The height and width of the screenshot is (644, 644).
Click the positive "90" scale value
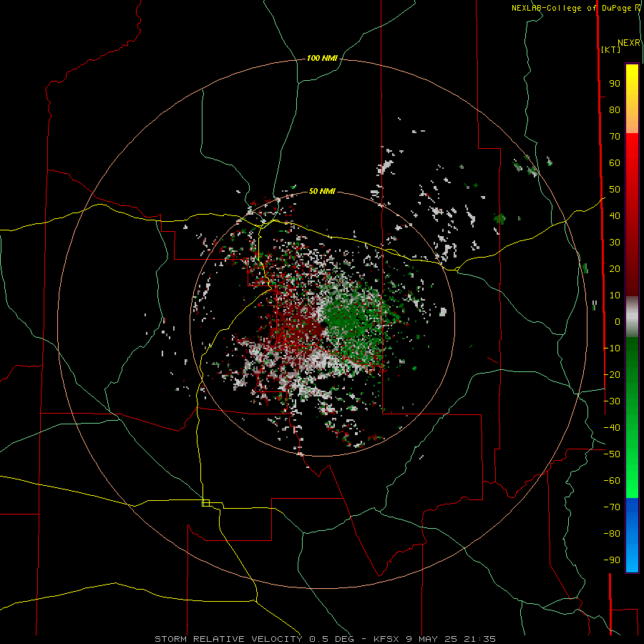[x=615, y=84]
